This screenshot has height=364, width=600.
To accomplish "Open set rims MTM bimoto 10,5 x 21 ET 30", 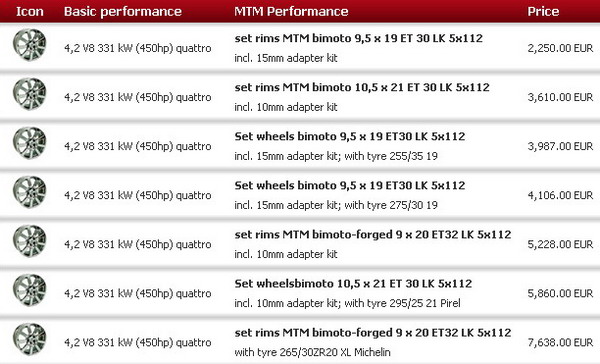I will (x=362, y=87).
